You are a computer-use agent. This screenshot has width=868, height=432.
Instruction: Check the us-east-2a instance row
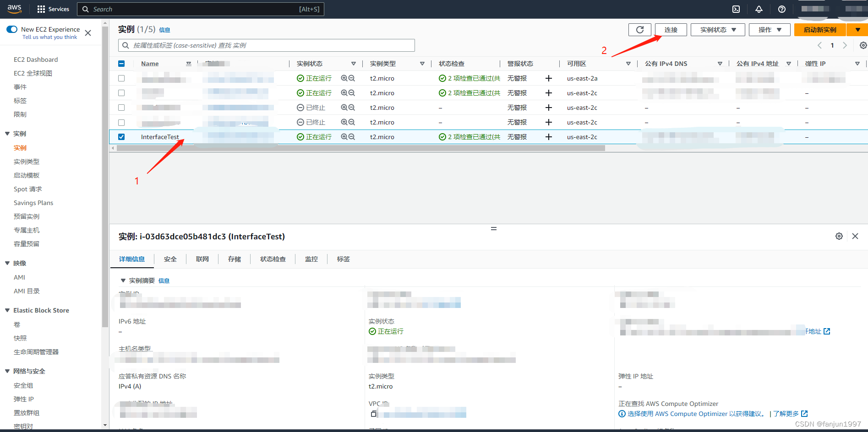121,78
